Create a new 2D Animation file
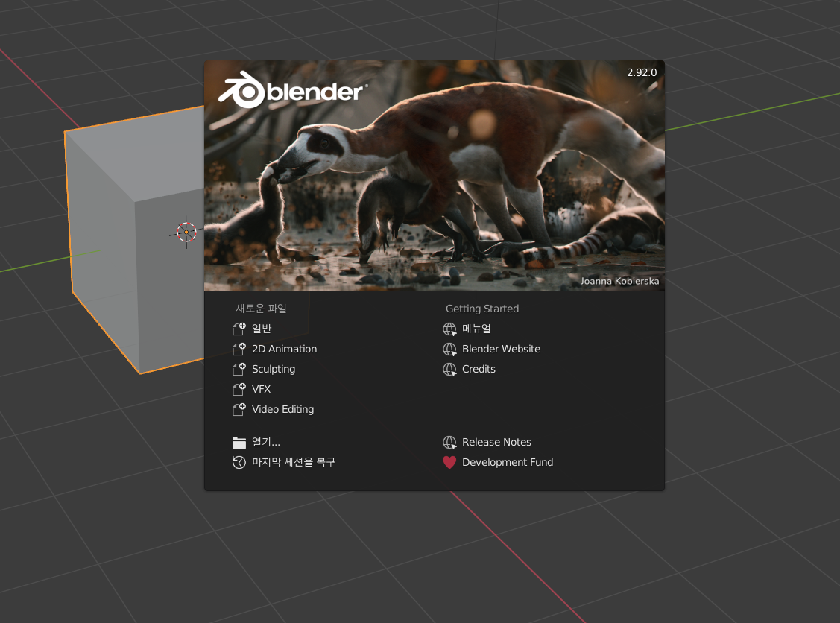 coord(284,349)
